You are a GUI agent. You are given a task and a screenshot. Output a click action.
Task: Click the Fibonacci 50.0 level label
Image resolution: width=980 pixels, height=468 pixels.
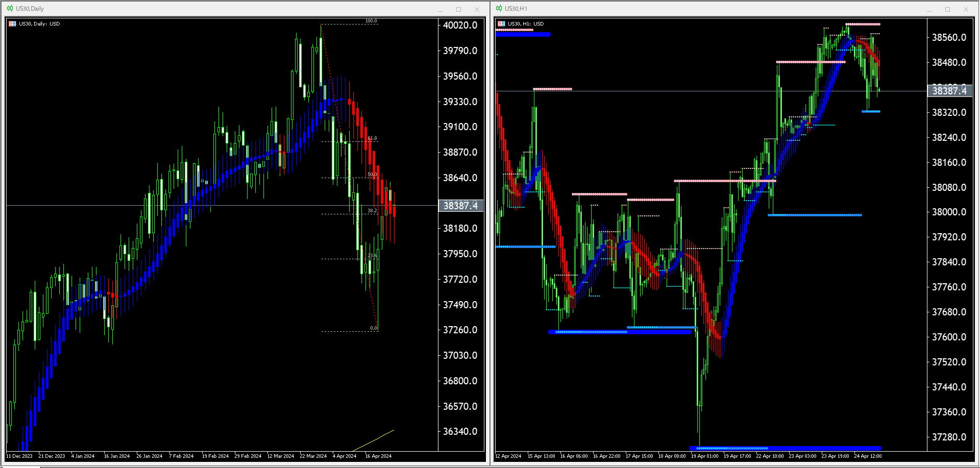click(373, 175)
